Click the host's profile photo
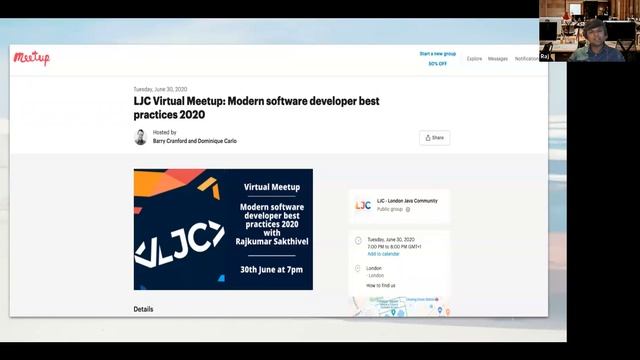Image resolution: width=640 pixels, height=360 pixels. (x=140, y=137)
